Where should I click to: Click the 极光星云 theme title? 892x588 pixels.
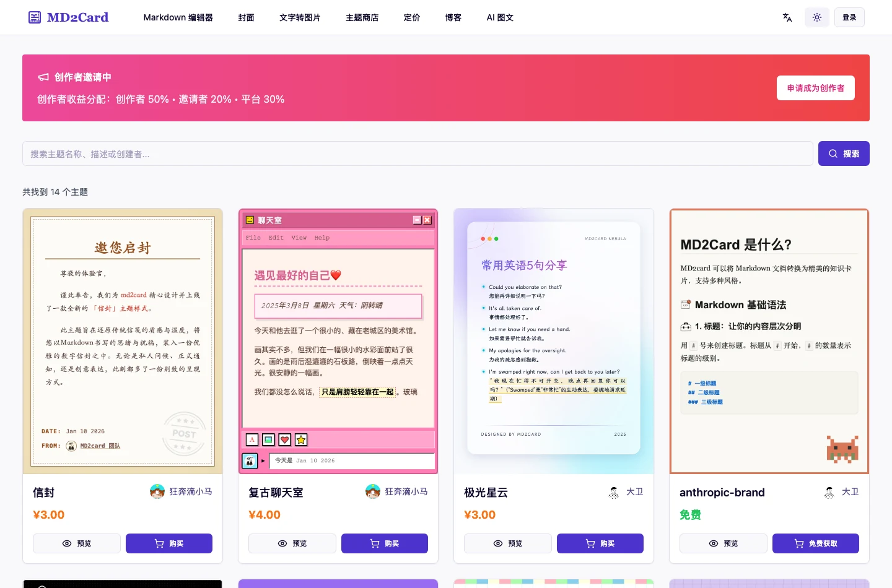point(486,493)
